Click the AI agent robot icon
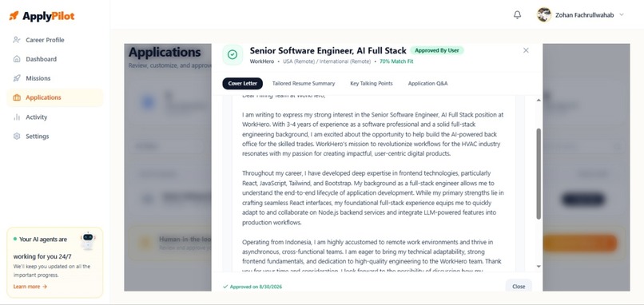 (87, 240)
